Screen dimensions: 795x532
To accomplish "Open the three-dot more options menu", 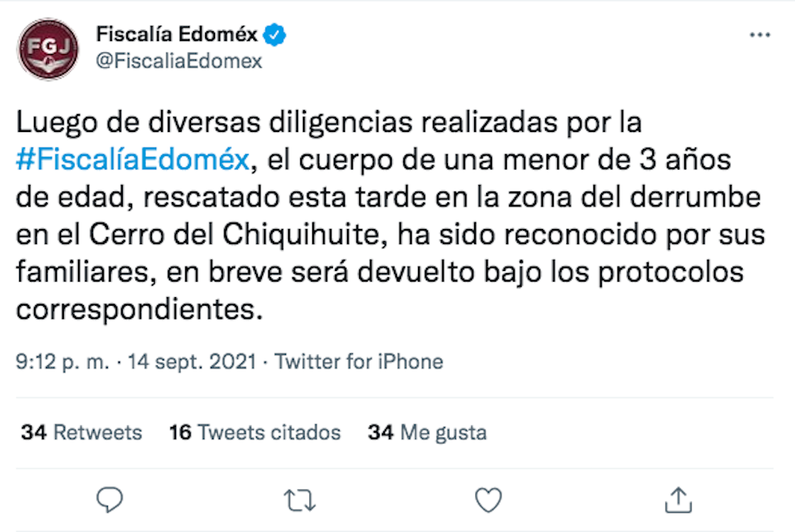I will point(760,35).
